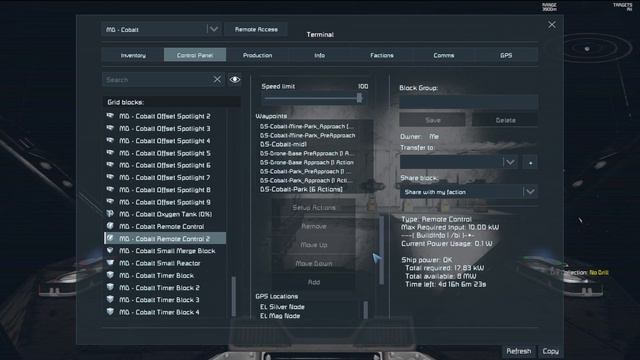Click icon of Cobalt Timer Block 4
This screenshot has height=360, width=640.
click(110, 312)
